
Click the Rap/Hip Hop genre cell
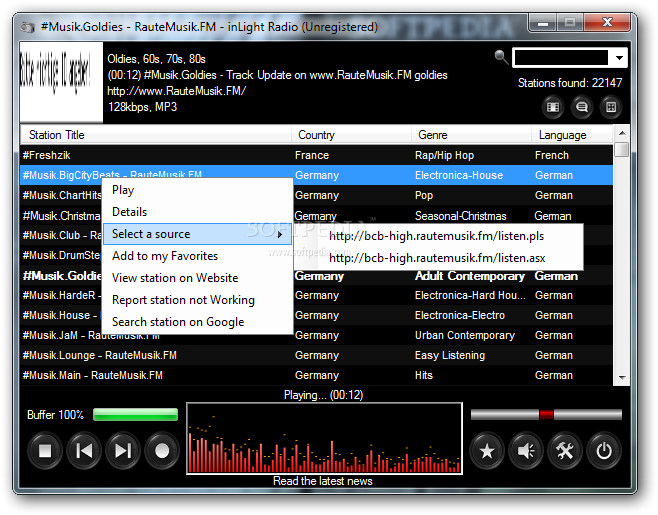click(x=444, y=155)
